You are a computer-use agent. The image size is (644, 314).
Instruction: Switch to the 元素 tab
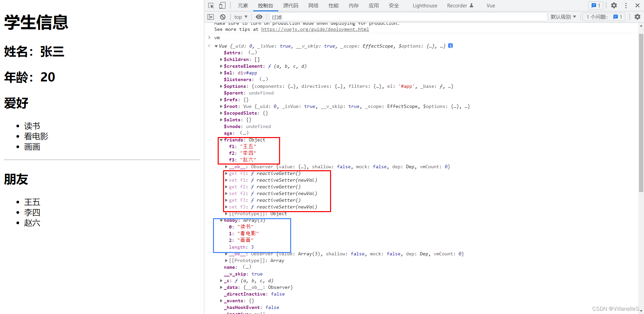[243, 6]
